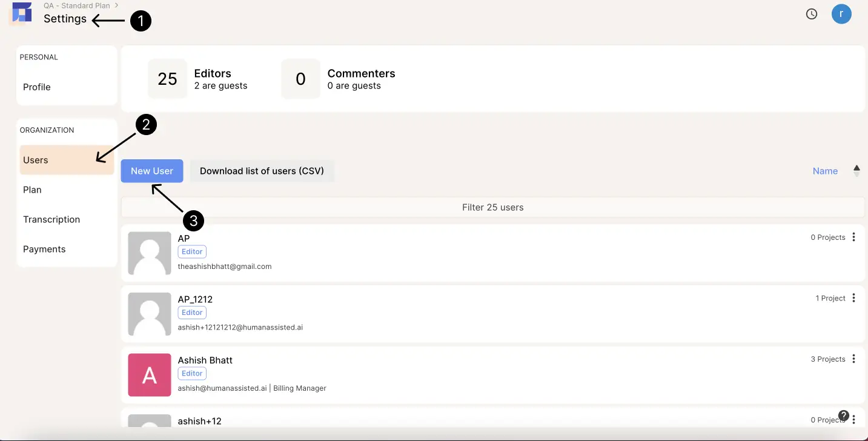Click the user name 'ashish+12'

[200, 421]
